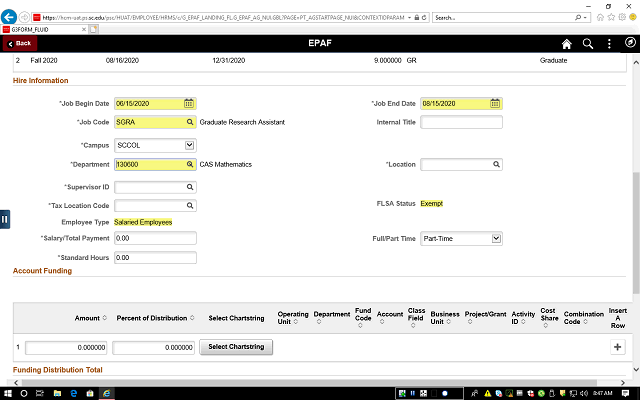
Task: Click the browser forward arrow
Action: coord(24,17)
